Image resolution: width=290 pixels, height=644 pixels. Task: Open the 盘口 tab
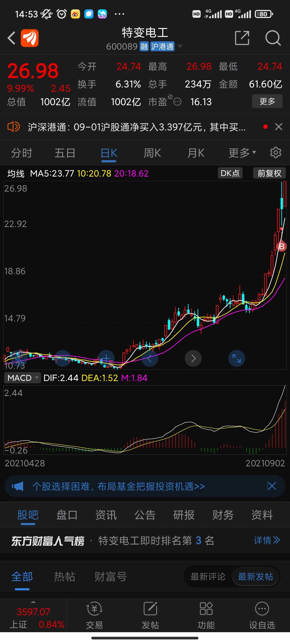[67, 515]
